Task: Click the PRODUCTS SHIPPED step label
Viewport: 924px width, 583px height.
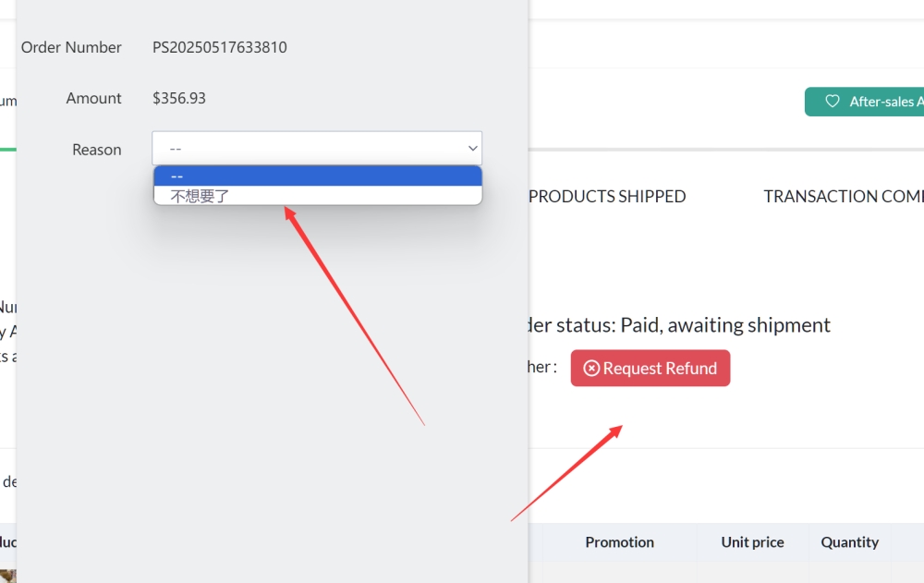Action: click(x=607, y=196)
